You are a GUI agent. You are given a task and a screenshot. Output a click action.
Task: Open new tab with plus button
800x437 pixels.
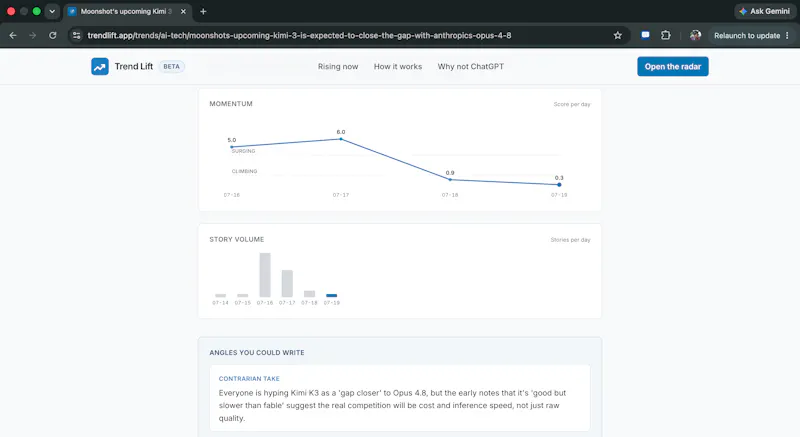203,11
